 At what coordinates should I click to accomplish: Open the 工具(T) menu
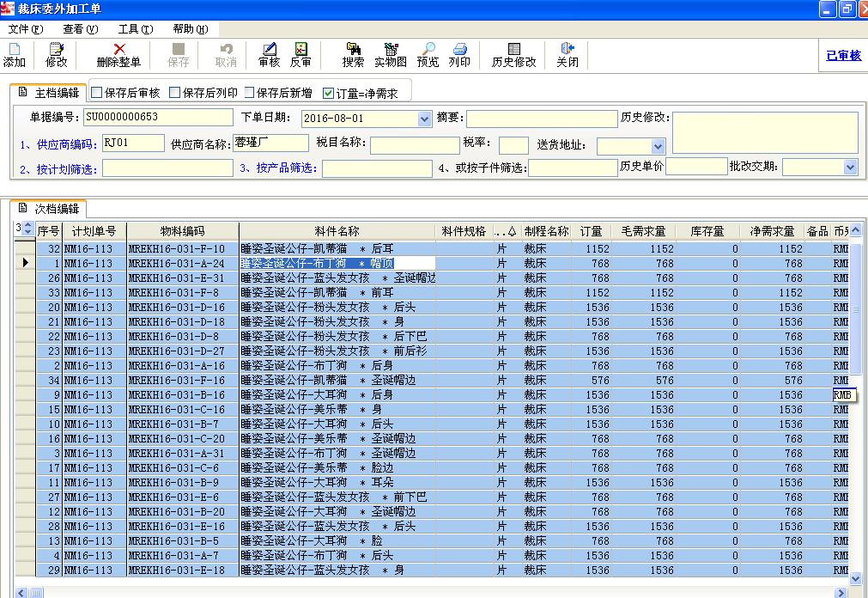(136, 29)
